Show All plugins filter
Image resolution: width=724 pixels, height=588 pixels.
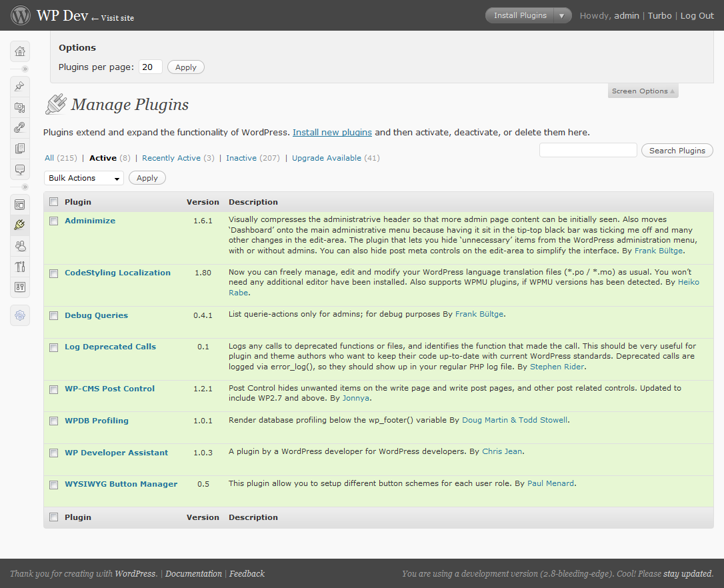point(49,158)
